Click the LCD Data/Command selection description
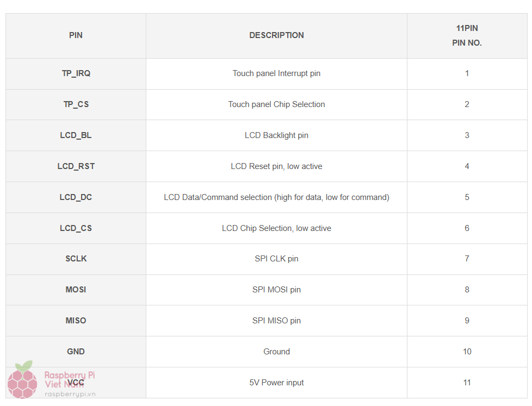This screenshot has width=532, height=406. tap(276, 197)
